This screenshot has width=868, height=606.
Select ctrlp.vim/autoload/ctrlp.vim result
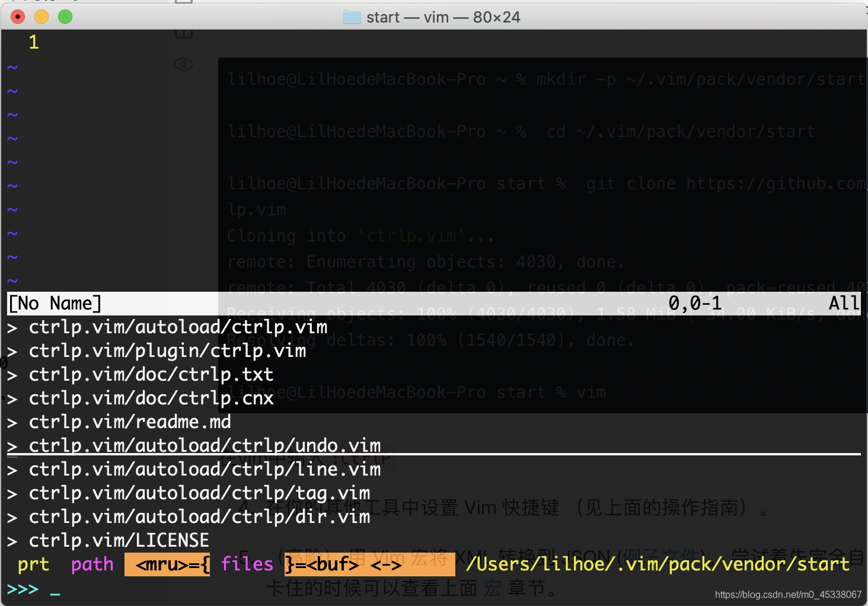coord(178,327)
